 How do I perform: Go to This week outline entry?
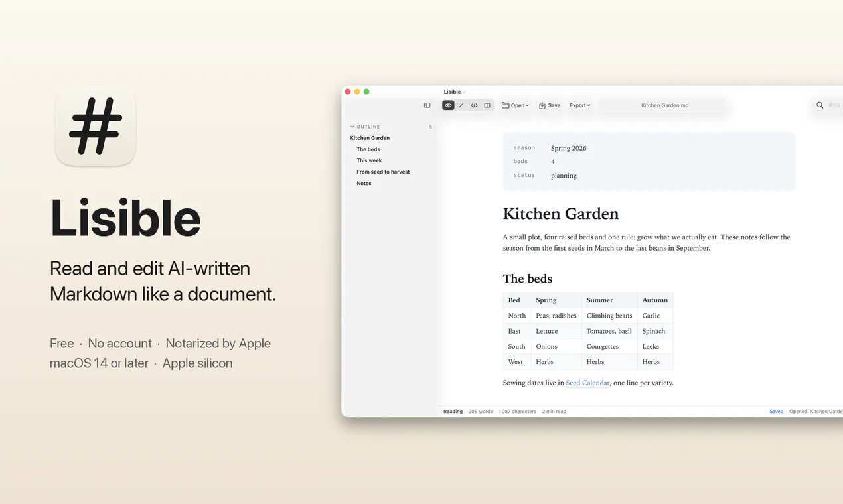(x=369, y=160)
